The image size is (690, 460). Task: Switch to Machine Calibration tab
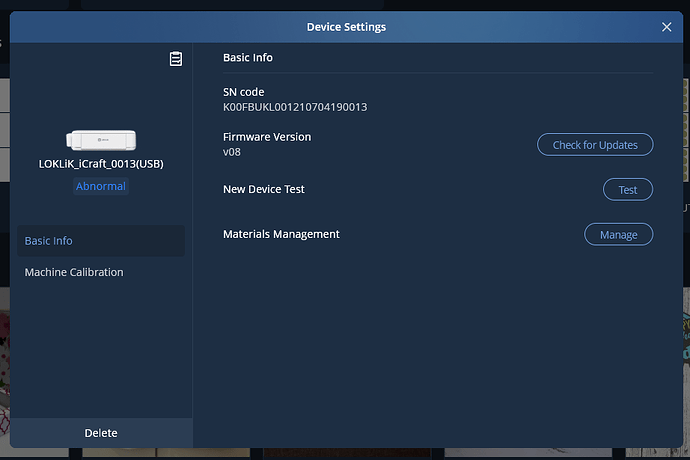tap(101, 272)
